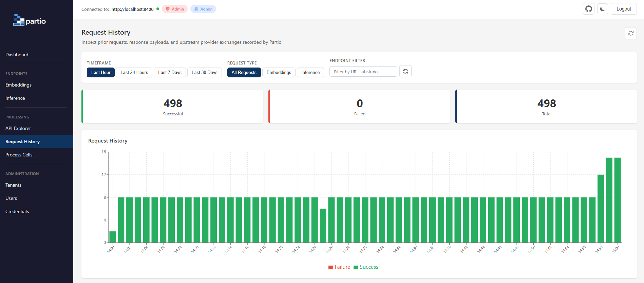Viewport: 644px width, 283px height.
Task: Open Request History sidebar item
Action: tap(37, 141)
